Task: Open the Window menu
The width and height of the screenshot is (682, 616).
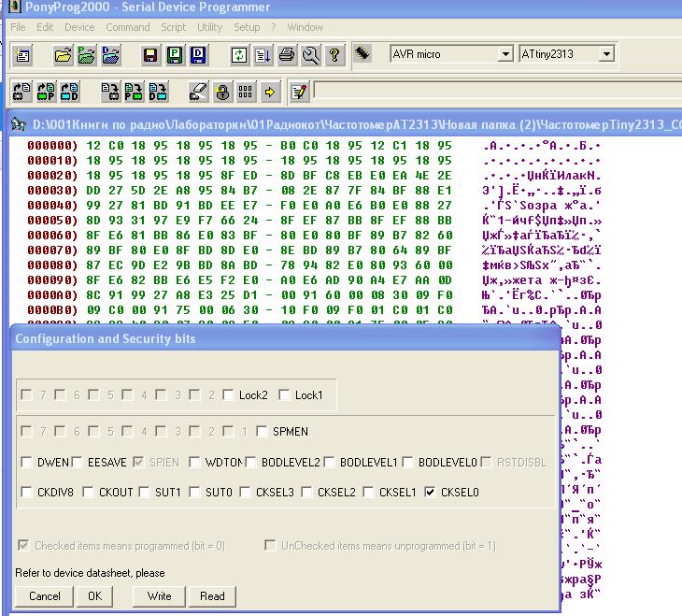Action: [x=305, y=27]
